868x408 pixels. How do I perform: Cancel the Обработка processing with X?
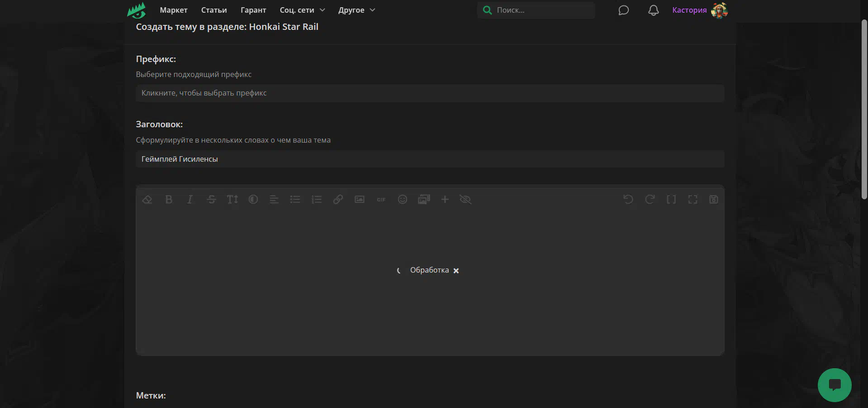coord(456,271)
